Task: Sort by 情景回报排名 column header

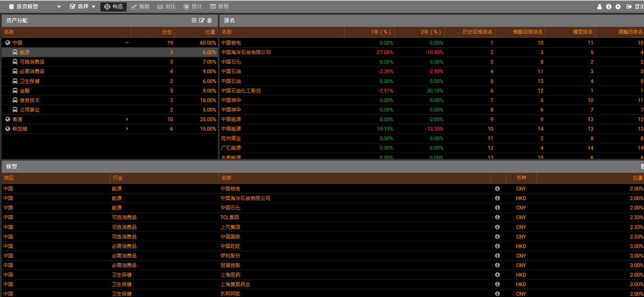Action: 520,32
